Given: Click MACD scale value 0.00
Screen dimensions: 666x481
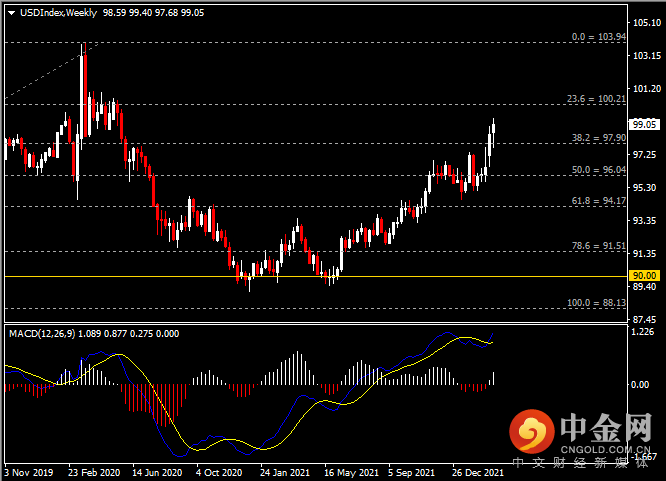Looking at the screenshot, I should coord(640,385).
